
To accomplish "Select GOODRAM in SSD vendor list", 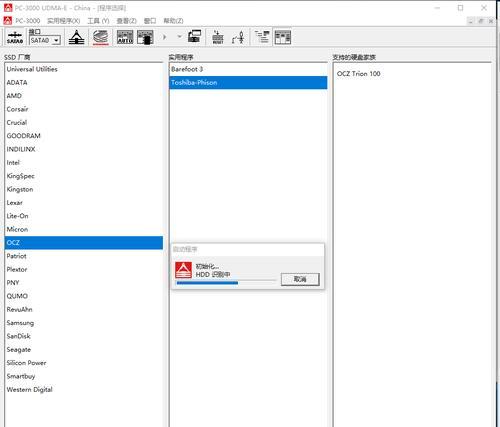I will click(84, 136).
